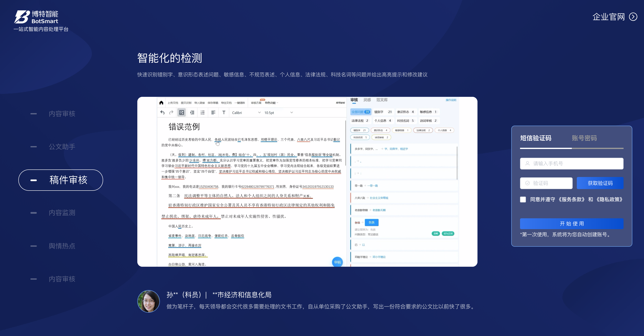Click 一键清除 in the preview toolbar
The width and height of the screenshot is (644, 336).
click(240, 103)
